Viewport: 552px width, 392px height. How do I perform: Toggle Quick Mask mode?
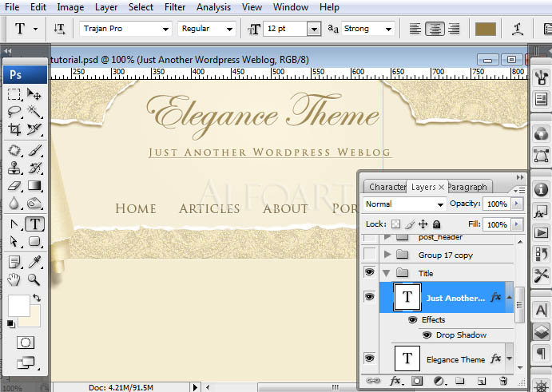[26, 343]
